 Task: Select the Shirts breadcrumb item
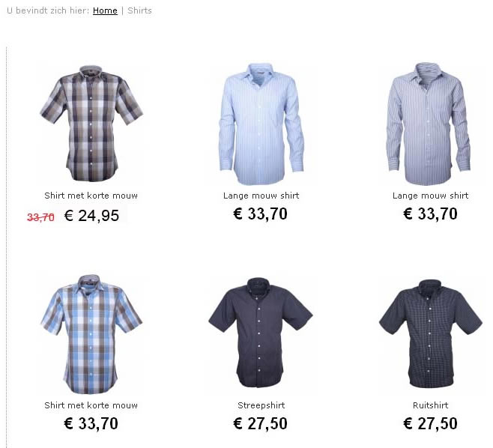click(139, 10)
